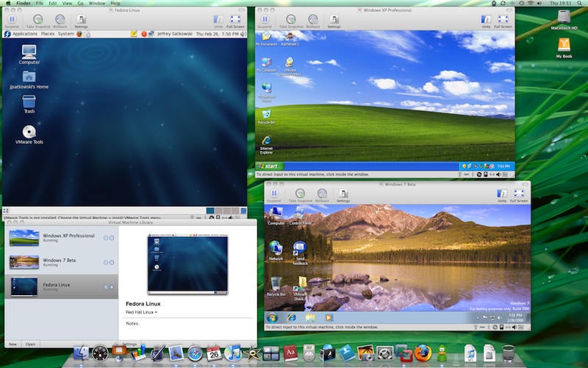Toggle Unity mode in the Fedora Linux window

pos(218,21)
